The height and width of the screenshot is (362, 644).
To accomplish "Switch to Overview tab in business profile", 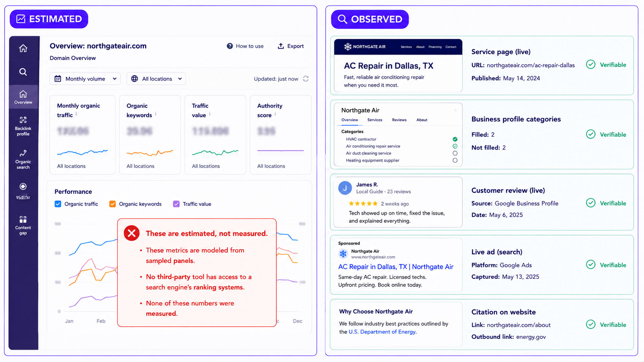I will coord(350,120).
